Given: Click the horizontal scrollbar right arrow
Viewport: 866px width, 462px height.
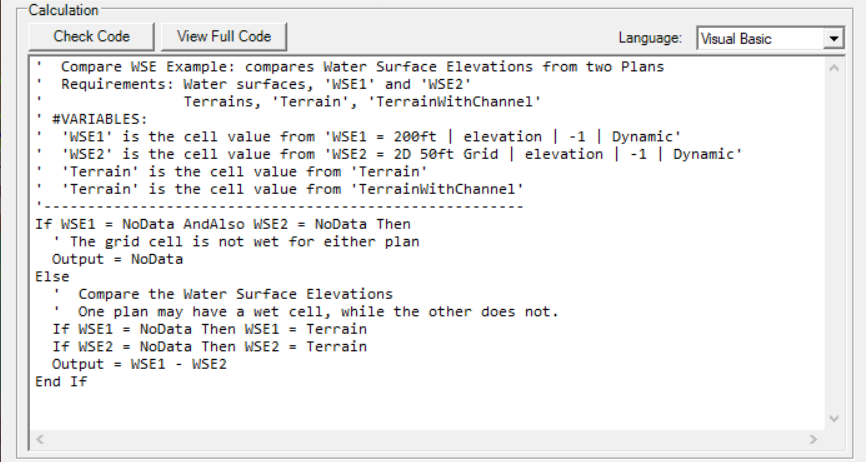Looking at the screenshot, I should click(813, 438).
